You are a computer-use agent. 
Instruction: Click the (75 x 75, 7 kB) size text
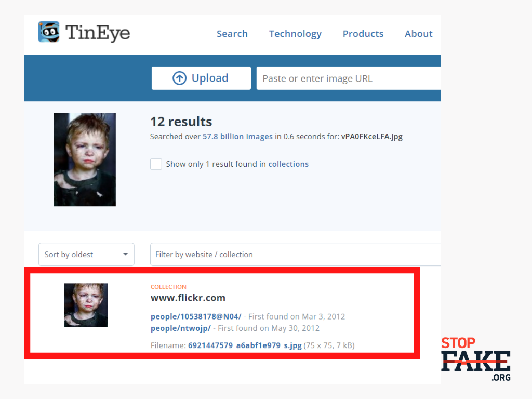pos(329,345)
